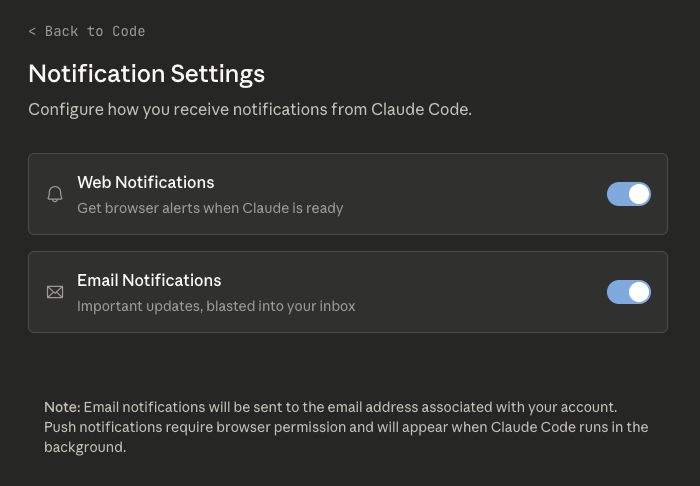700x486 pixels.
Task: Disable the Web Notifications toggle
Action: pyautogui.click(x=629, y=194)
